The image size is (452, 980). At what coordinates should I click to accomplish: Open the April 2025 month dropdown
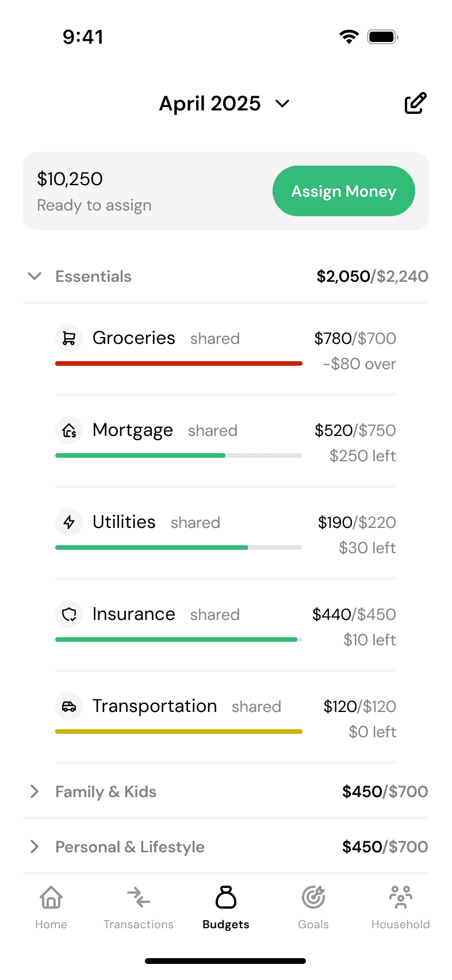[x=224, y=104]
